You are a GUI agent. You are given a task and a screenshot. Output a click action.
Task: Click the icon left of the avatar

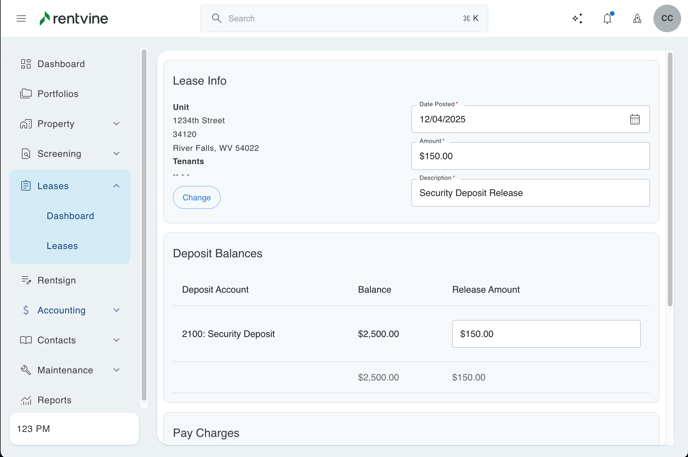pos(637,18)
